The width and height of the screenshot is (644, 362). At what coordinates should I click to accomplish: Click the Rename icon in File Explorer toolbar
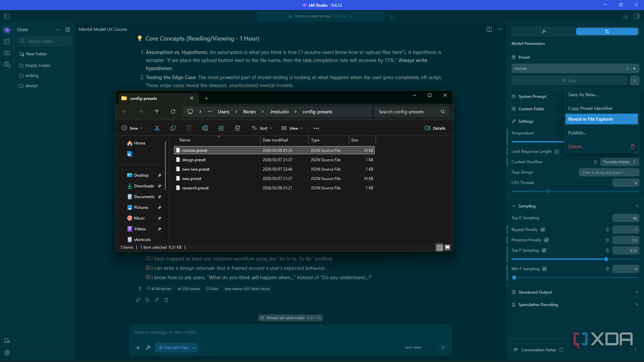click(205, 128)
